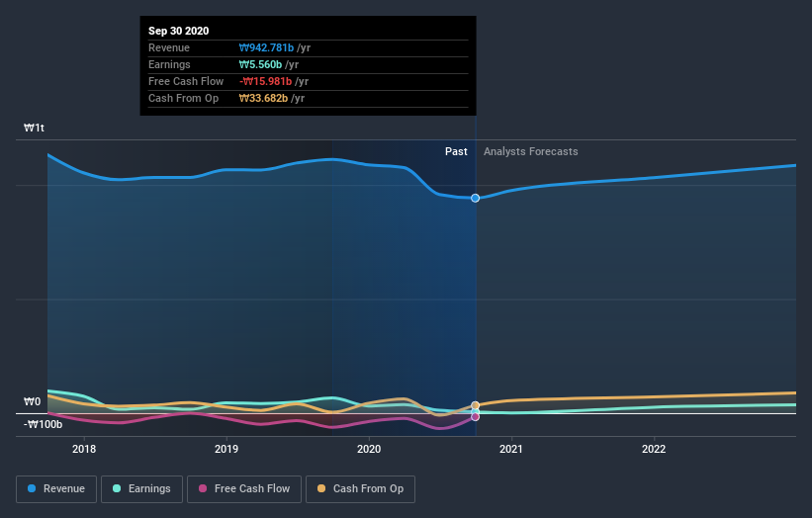The image size is (812, 518).
Task: Click the Analysts Forecasts label
Action: (531, 151)
